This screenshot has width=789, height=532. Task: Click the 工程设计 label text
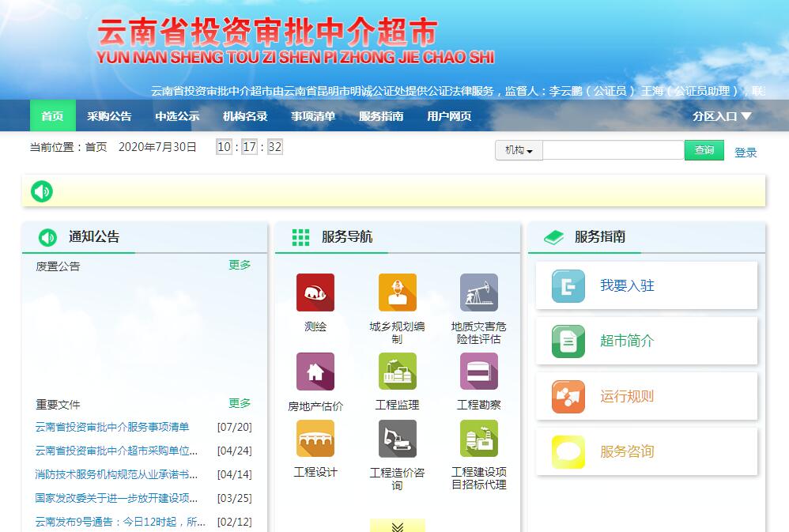315,472
